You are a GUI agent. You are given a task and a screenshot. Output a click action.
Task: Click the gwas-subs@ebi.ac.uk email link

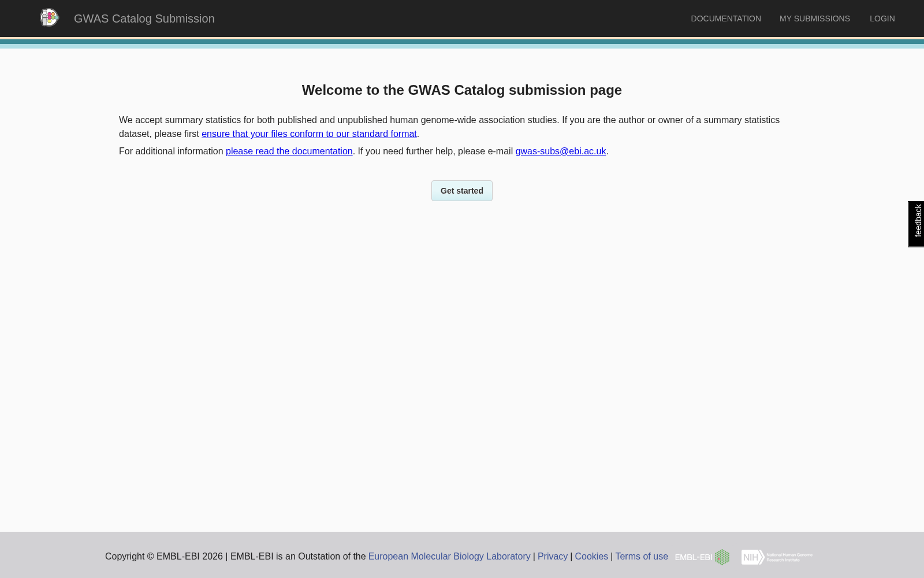[x=561, y=151]
